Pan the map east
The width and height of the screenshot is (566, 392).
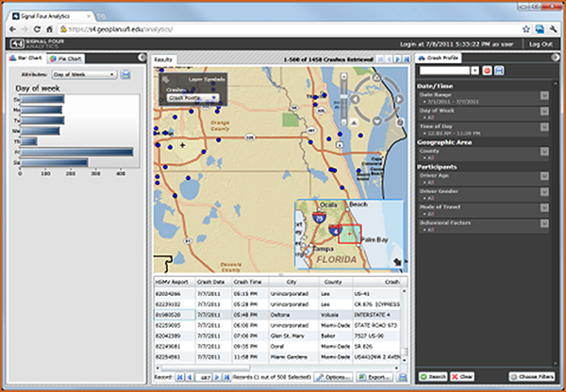[x=398, y=100]
